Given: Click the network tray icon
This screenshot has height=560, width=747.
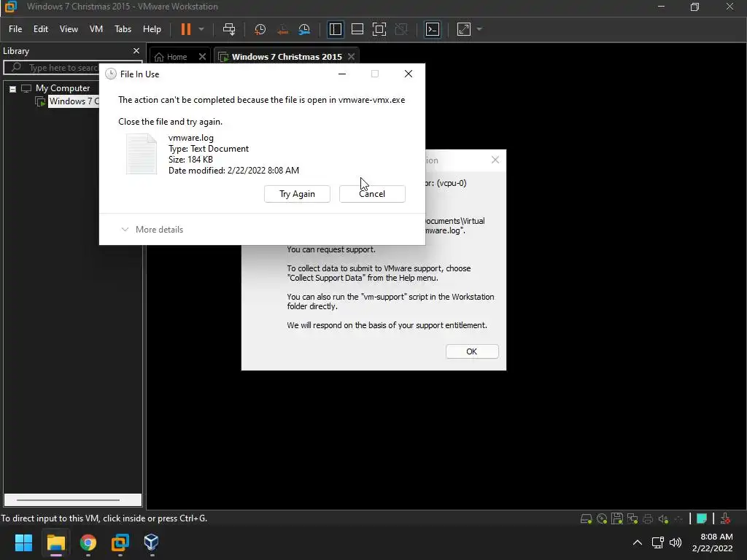Looking at the screenshot, I should point(658,542).
